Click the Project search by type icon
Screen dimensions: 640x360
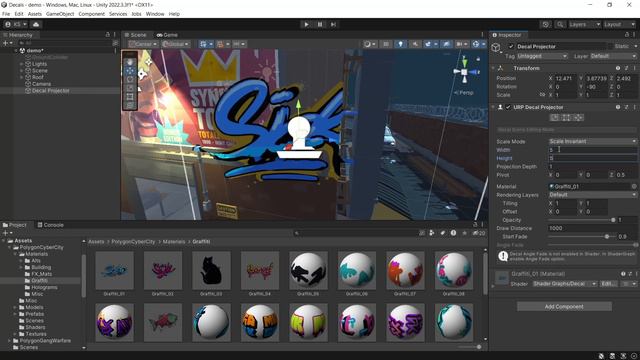click(432, 233)
